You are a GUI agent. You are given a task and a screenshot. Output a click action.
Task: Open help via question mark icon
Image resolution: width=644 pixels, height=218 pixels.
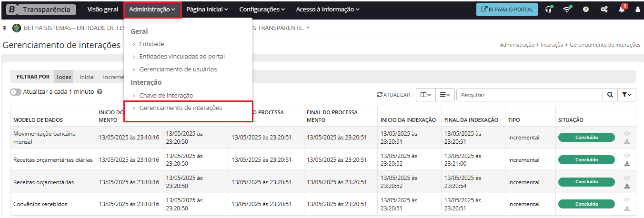pos(586,10)
